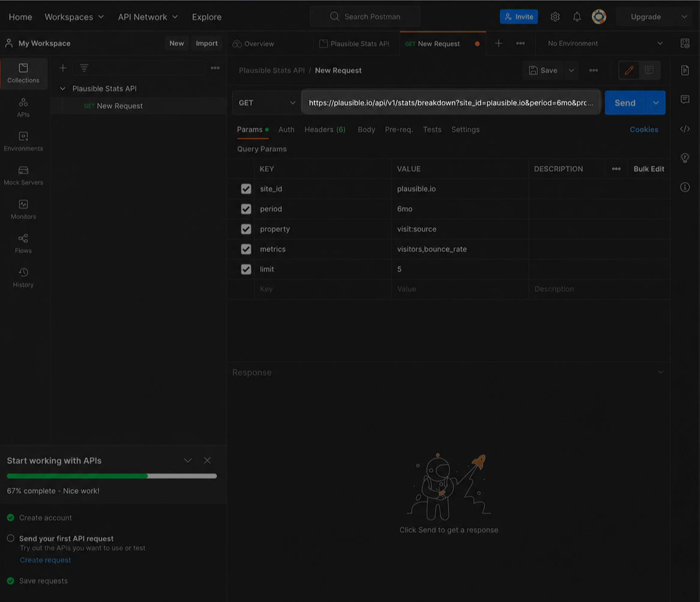
Task: Uncheck the property parameter
Action: (x=246, y=229)
